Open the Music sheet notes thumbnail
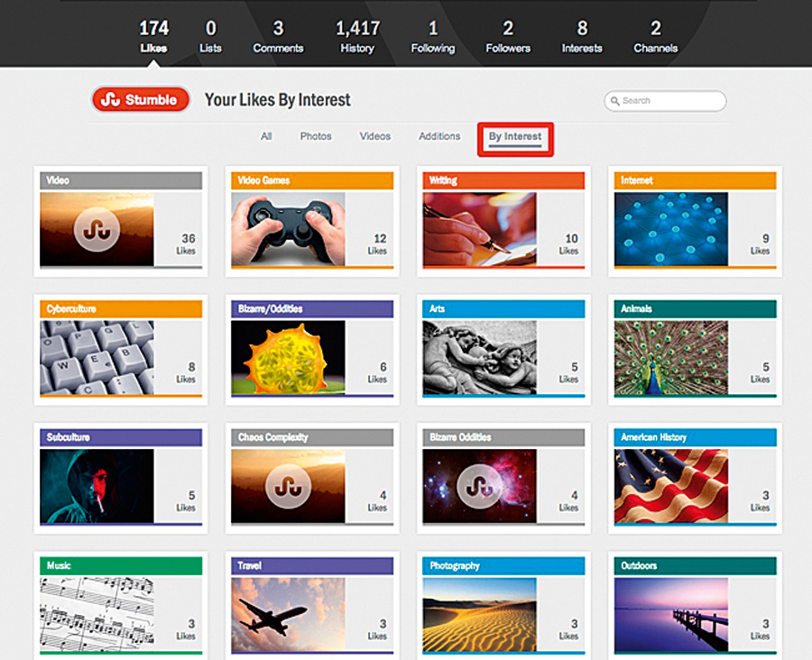812x660 pixels. (x=97, y=615)
